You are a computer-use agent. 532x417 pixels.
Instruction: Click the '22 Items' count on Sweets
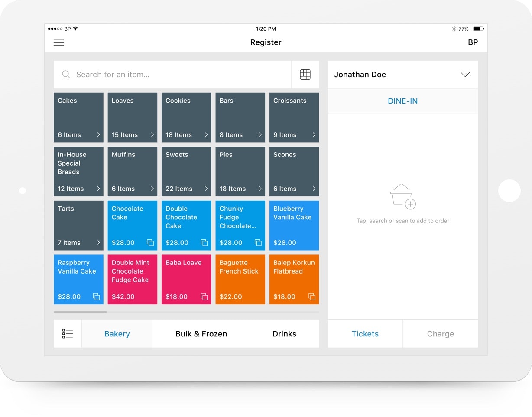click(179, 189)
